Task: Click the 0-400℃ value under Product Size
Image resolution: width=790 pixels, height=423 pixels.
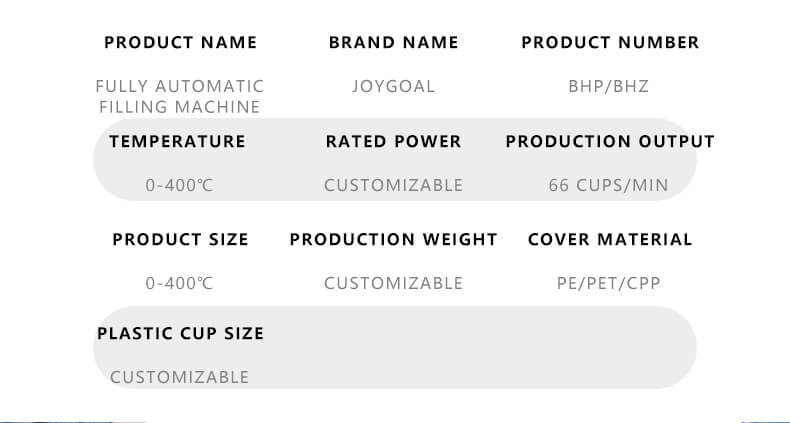Action: (179, 283)
